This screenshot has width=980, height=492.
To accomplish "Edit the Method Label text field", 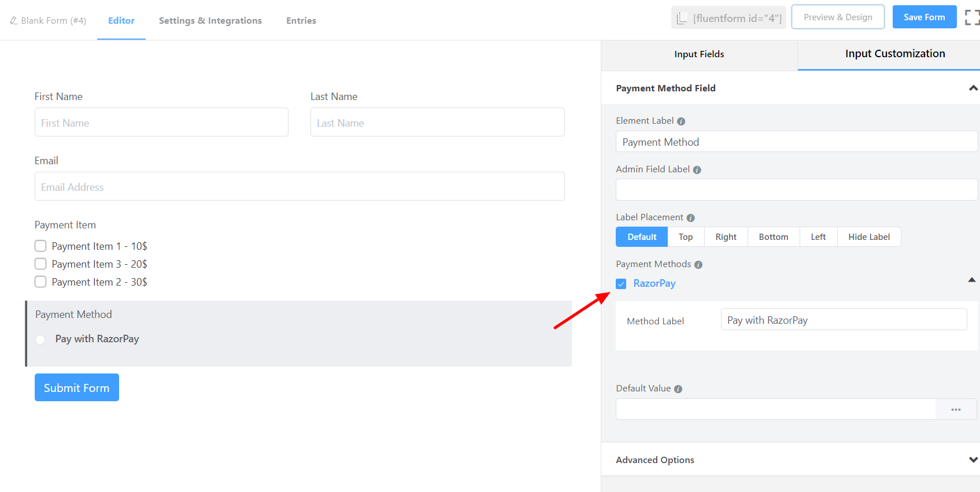I will pos(844,319).
